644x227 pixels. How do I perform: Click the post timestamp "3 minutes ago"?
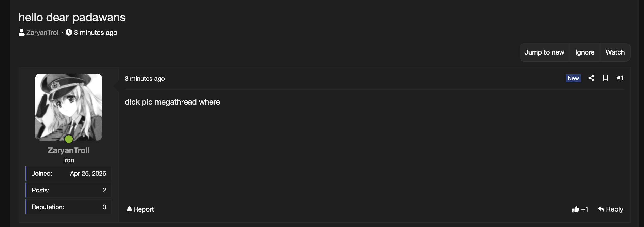[x=145, y=79]
